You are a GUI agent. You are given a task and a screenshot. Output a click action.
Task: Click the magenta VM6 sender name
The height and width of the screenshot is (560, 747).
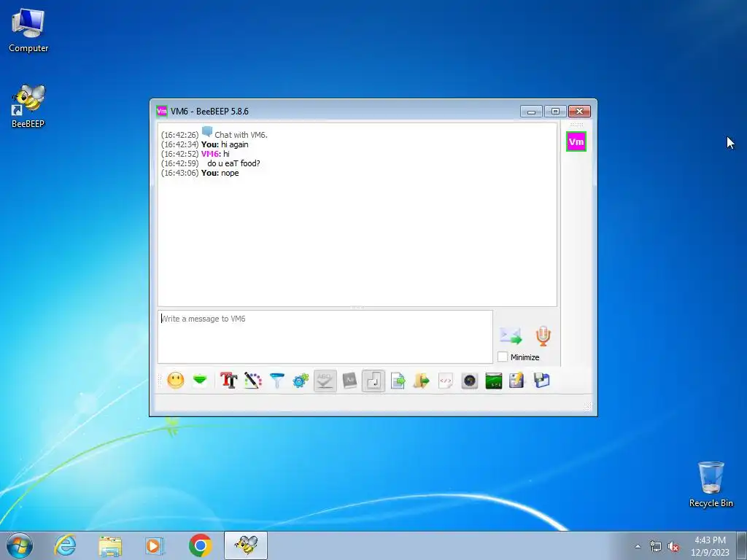[209, 154]
